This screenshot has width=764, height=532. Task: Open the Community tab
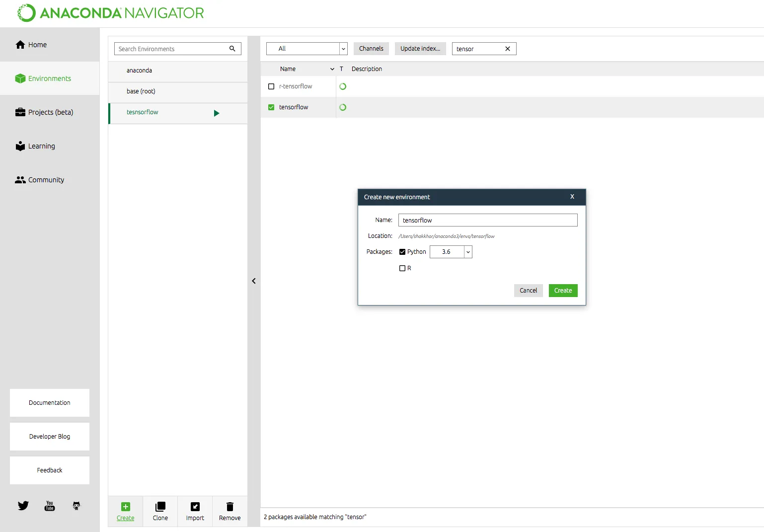50,180
